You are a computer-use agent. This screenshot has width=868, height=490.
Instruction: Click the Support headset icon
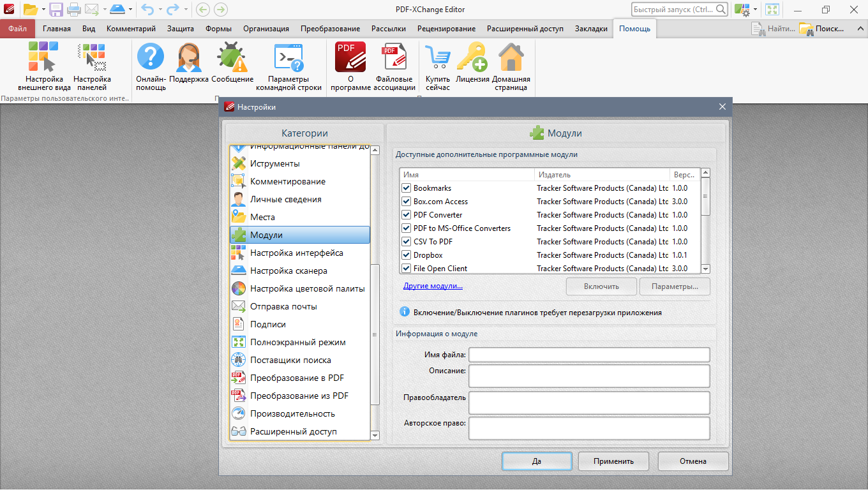click(x=189, y=57)
